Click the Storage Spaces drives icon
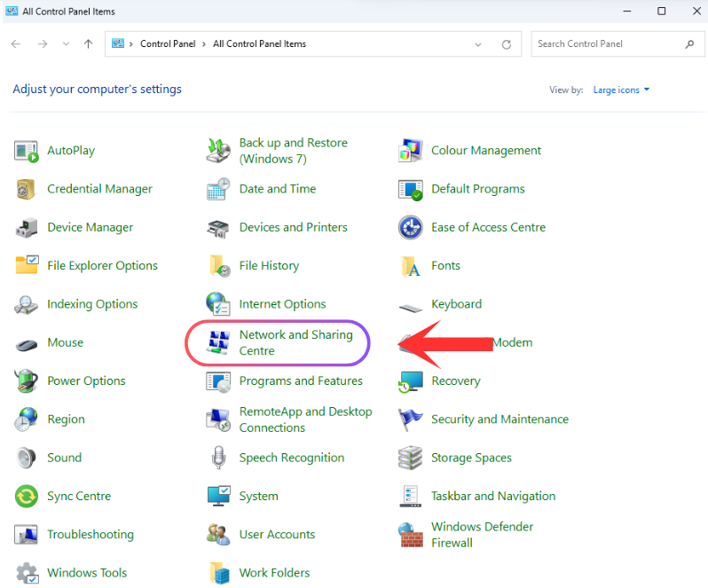708x588 pixels. pos(411,458)
